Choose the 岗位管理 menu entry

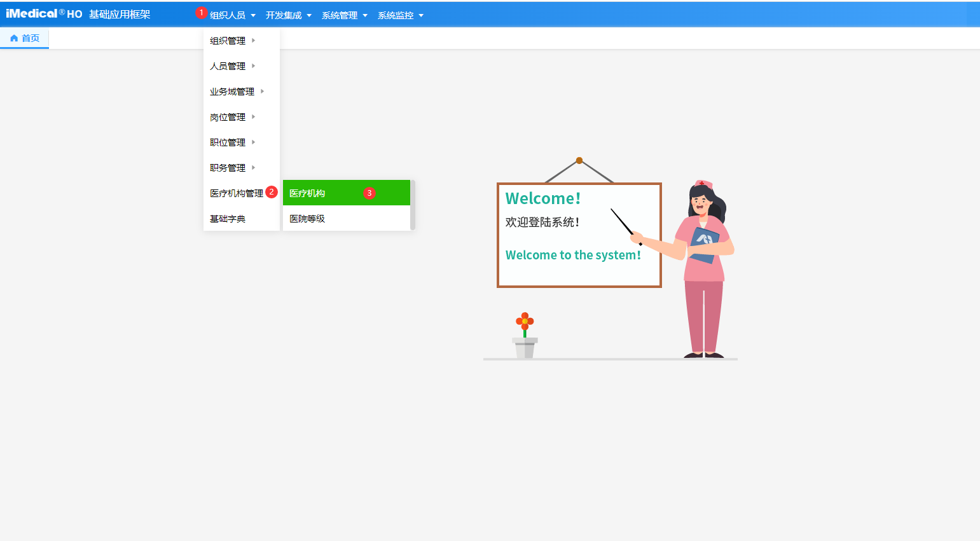(x=228, y=117)
